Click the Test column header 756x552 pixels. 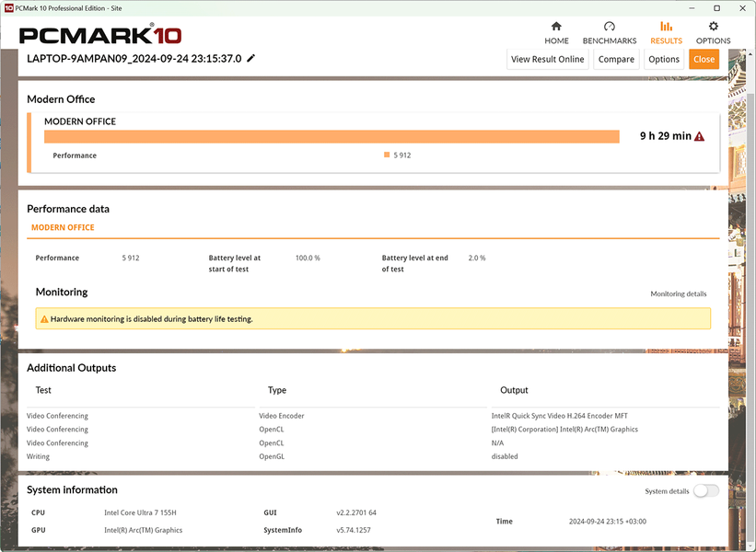click(43, 390)
